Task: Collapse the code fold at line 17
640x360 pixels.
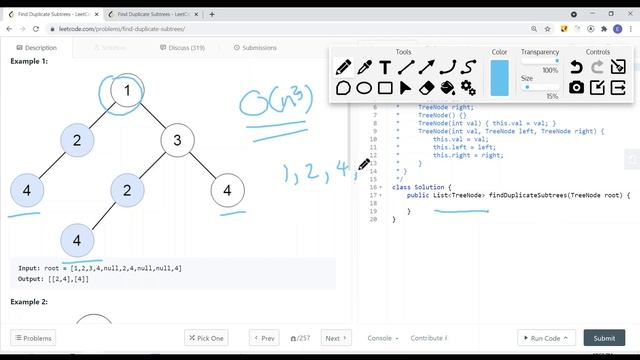Action: coord(381,196)
